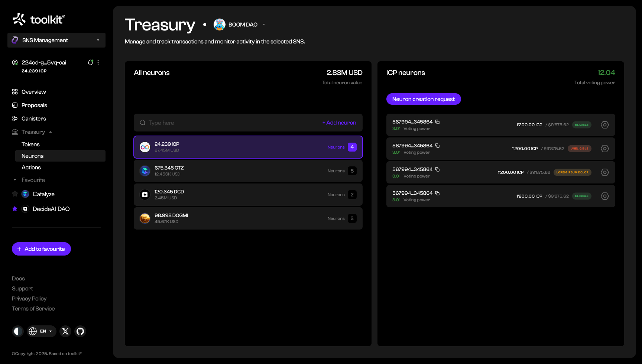Open the EN language dropdown
Image resolution: width=642 pixels, height=364 pixels.
coord(41,331)
